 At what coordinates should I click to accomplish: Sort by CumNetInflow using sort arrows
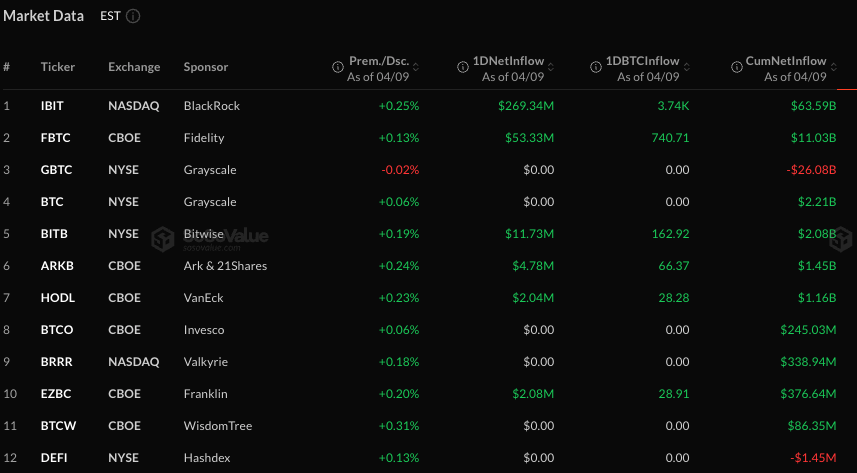pos(833,67)
